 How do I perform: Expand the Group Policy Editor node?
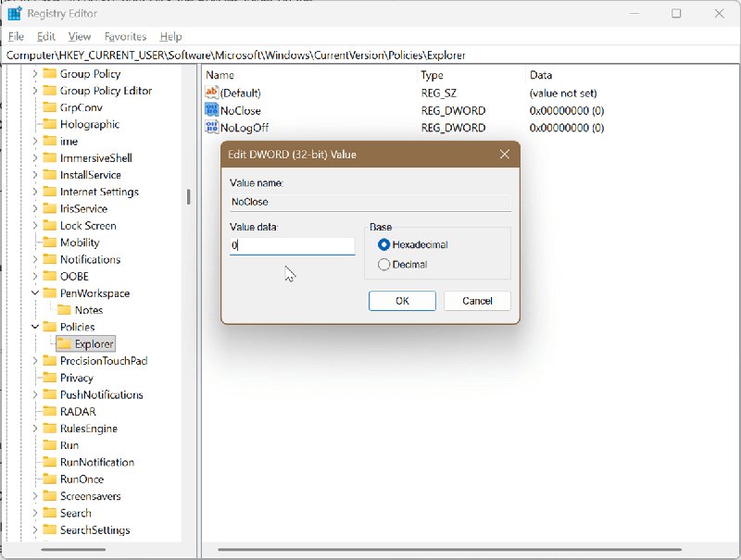click(34, 91)
